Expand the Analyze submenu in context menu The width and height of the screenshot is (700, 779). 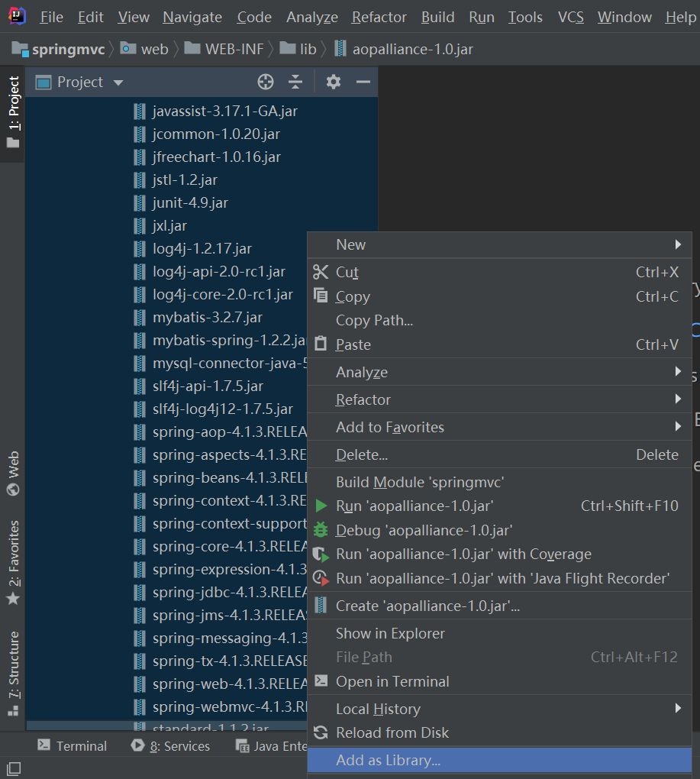coord(678,371)
